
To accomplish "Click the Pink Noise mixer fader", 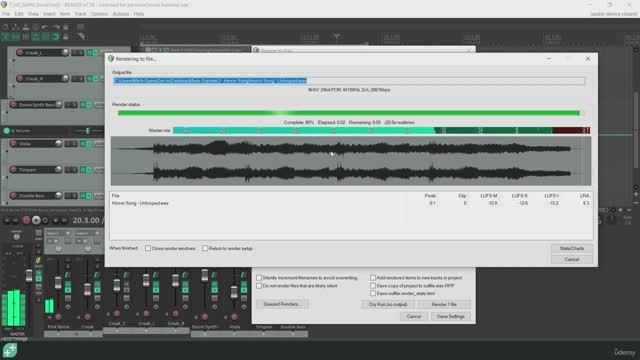I will (x=58, y=282).
